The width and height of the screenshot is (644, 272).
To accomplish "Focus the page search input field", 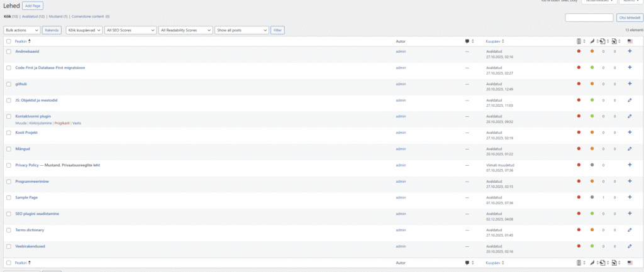I will [x=589, y=18].
